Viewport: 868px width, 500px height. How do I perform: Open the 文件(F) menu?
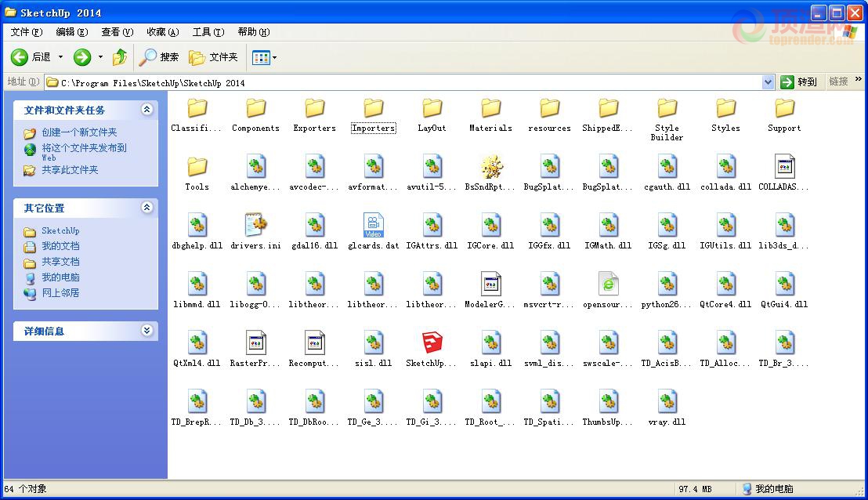(x=27, y=32)
